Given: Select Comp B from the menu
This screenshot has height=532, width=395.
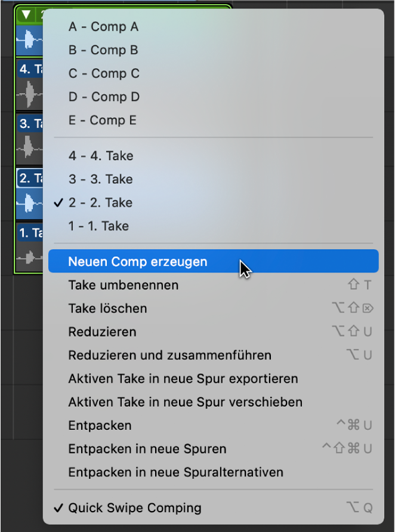Looking at the screenshot, I should 103,50.
